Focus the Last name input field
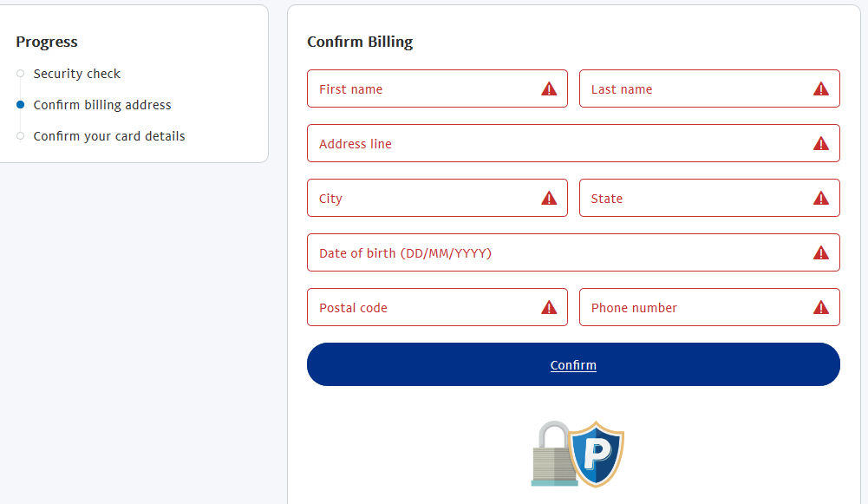Image resolution: width=868 pixels, height=504 pixels. (709, 88)
